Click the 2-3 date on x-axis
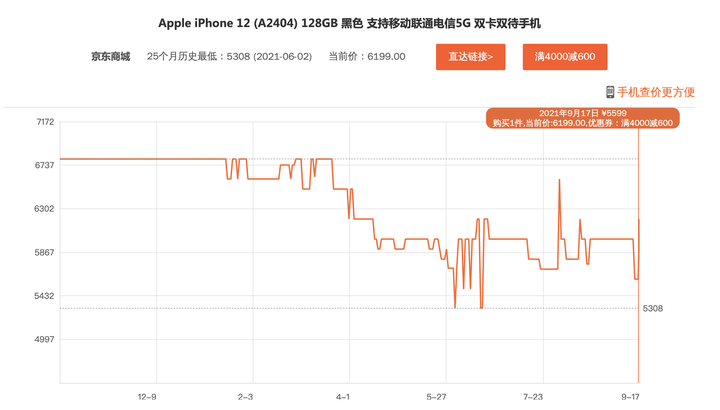 point(245,397)
